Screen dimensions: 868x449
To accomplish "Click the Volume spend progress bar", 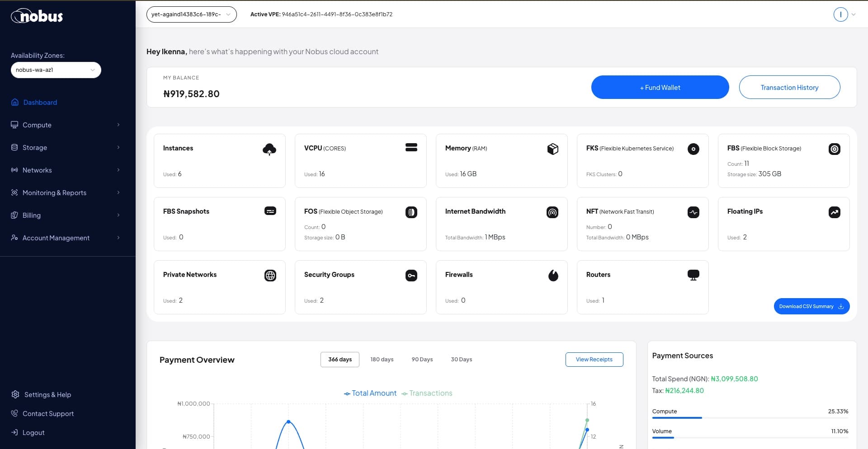I will (x=750, y=438).
